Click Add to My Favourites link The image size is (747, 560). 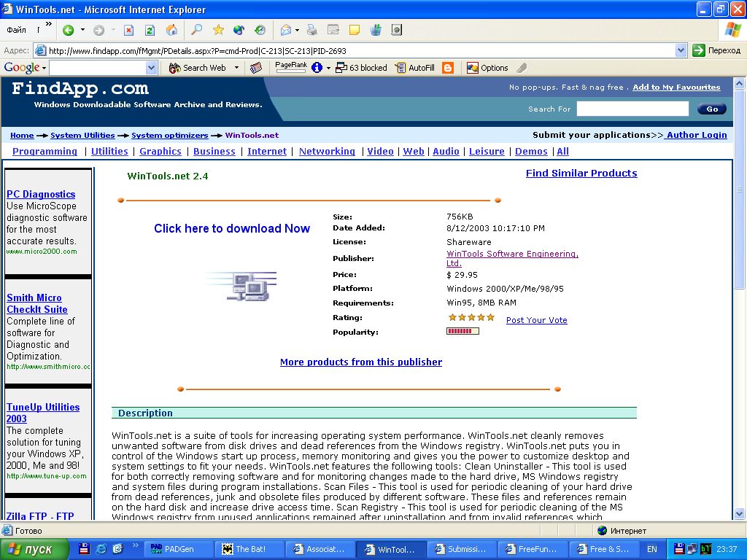pyautogui.click(x=676, y=87)
